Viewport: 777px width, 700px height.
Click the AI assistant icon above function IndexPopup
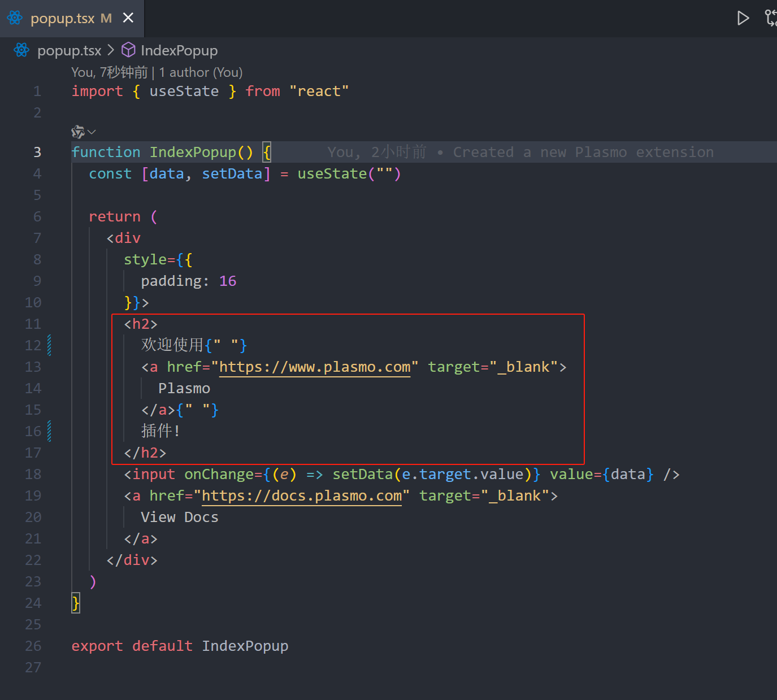pyautogui.click(x=78, y=132)
